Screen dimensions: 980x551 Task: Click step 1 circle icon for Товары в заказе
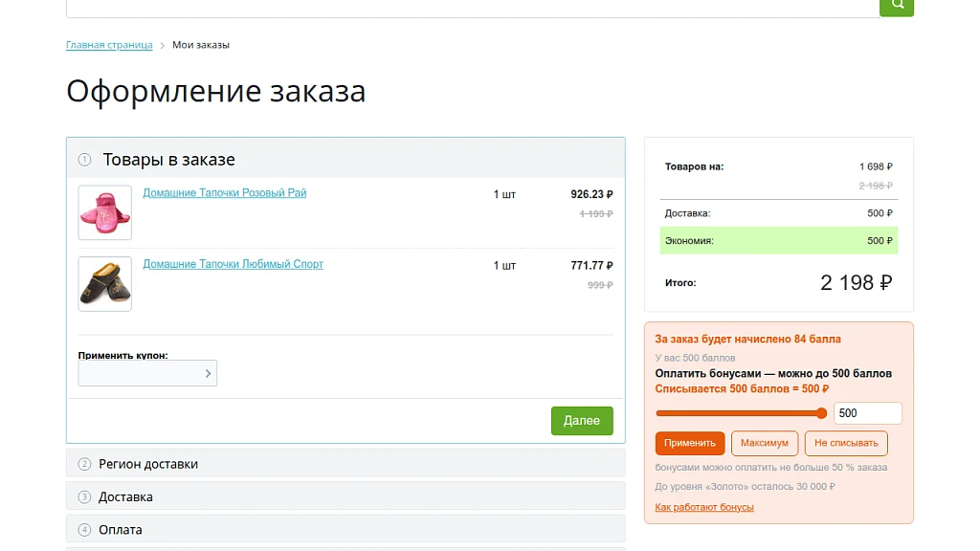coord(84,160)
